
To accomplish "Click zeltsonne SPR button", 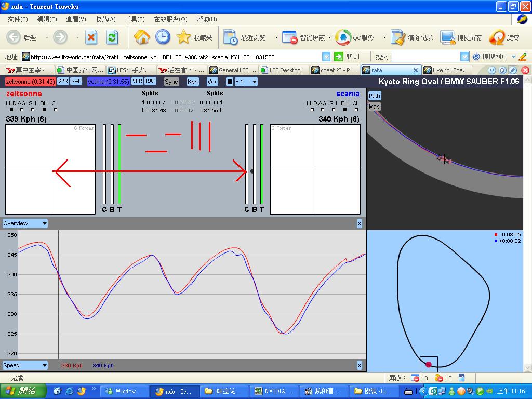I will click(x=63, y=81).
